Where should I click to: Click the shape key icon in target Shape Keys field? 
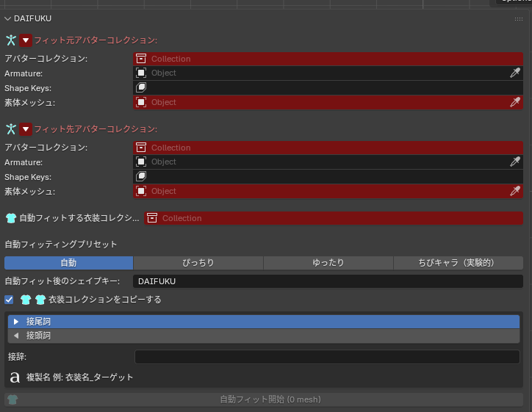click(x=141, y=176)
